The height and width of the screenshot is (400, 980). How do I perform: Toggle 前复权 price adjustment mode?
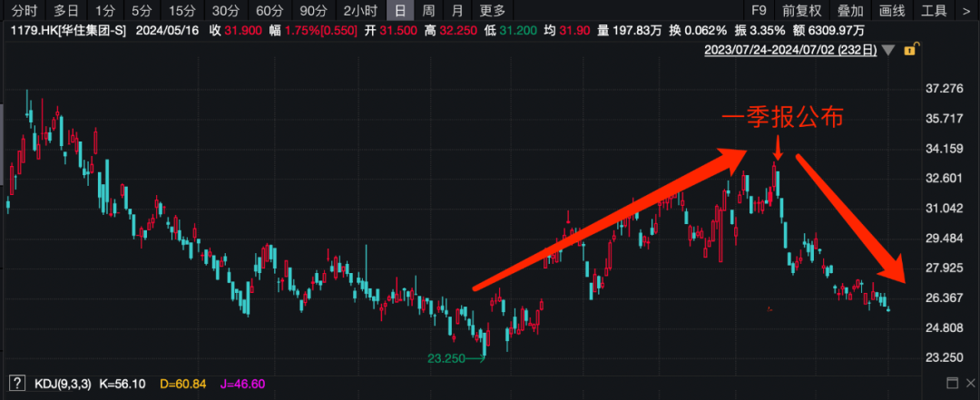coord(802,11)
